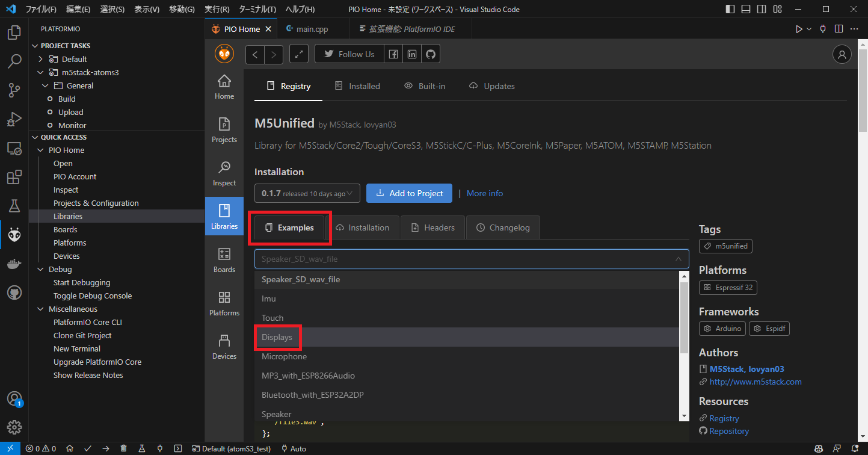Click the LinkedIn icon in PIO toolbar
The image size is (868, 455).
point(411,54)
